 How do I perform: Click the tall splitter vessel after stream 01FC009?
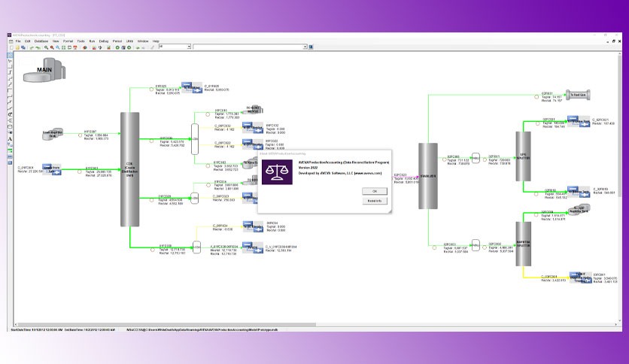click(x=195, y=139)
